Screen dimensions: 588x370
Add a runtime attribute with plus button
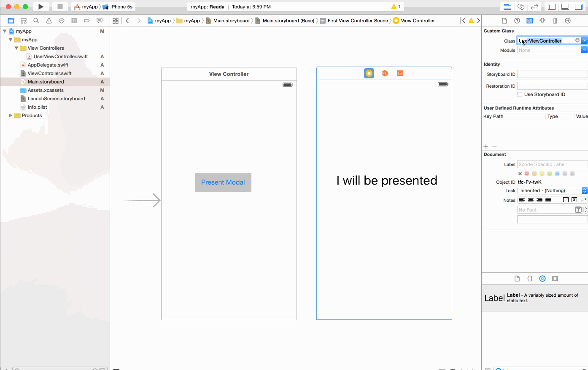486,147
